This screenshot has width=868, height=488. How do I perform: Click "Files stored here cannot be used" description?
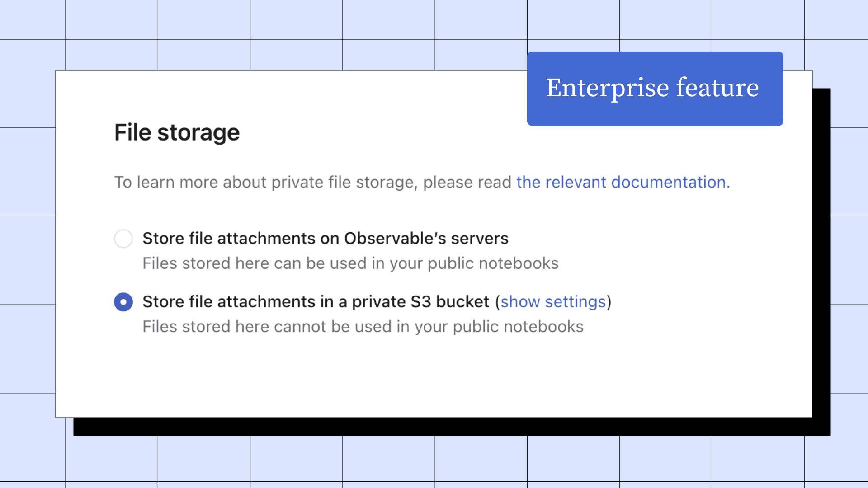(363, 326)
